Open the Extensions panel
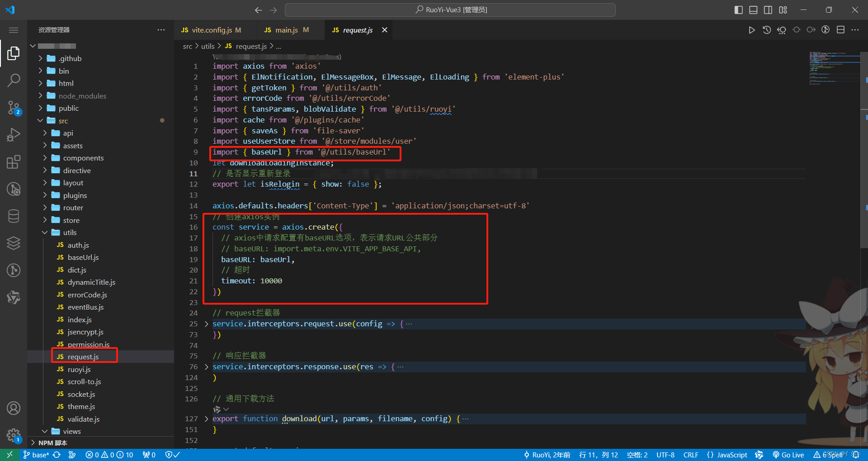This screenshot has height=461, width=868. (14, 161)
